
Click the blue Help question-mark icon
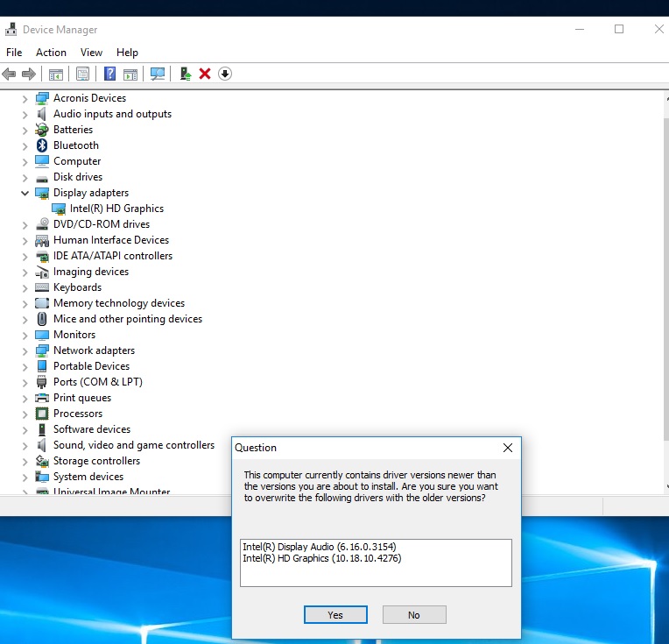click(x=109, y=74)
